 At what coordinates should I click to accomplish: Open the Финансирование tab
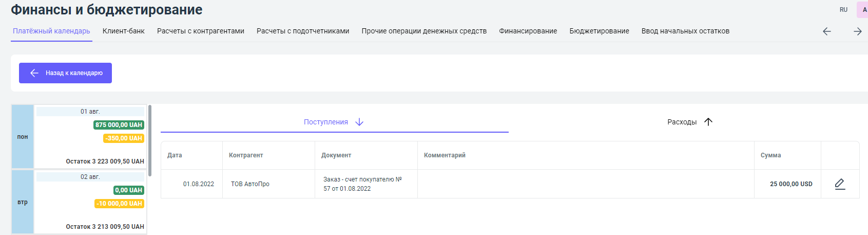[x=528, y=31]
